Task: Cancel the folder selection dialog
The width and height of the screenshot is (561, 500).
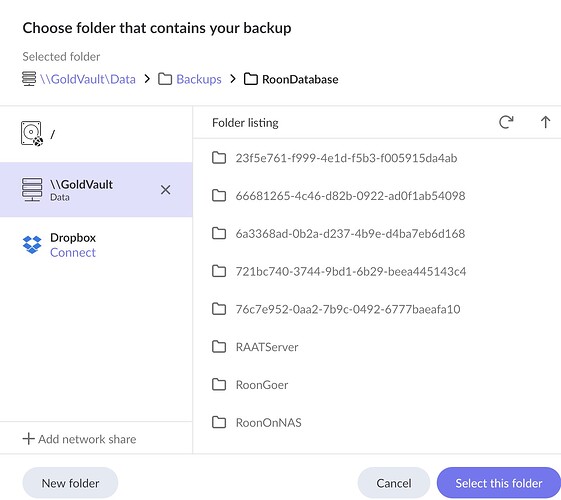Action: tap(394, 483)
